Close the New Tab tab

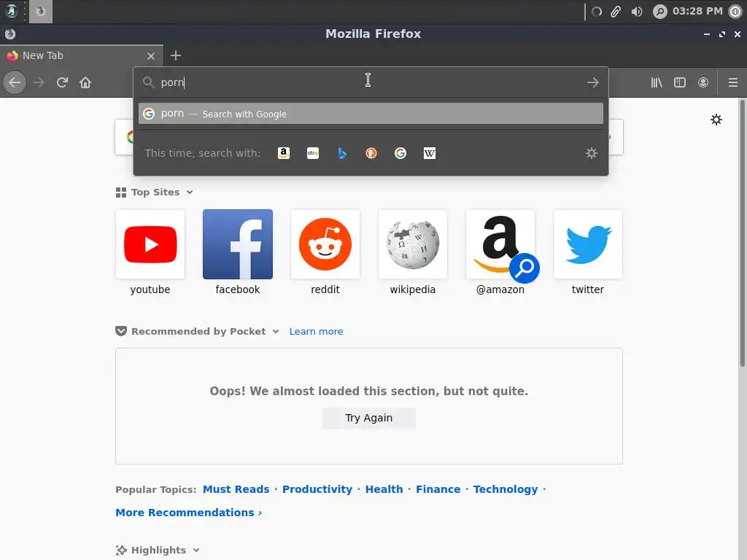[x=151, y=55]
